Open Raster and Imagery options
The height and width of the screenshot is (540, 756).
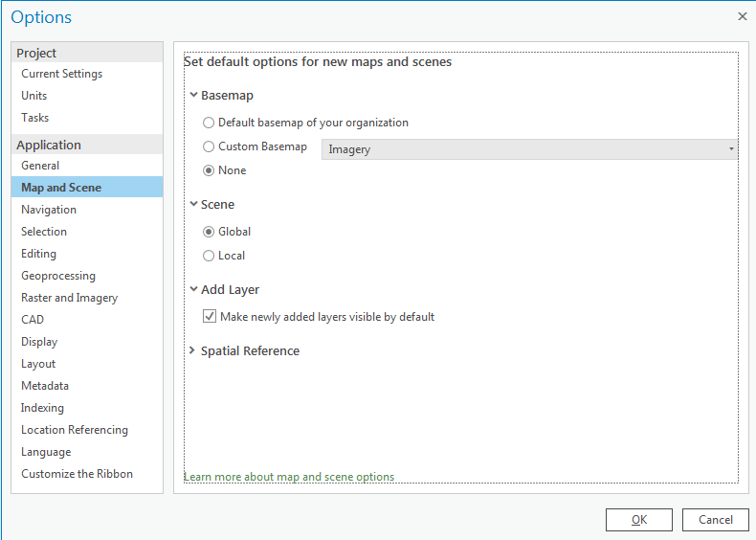pos(69,298)
